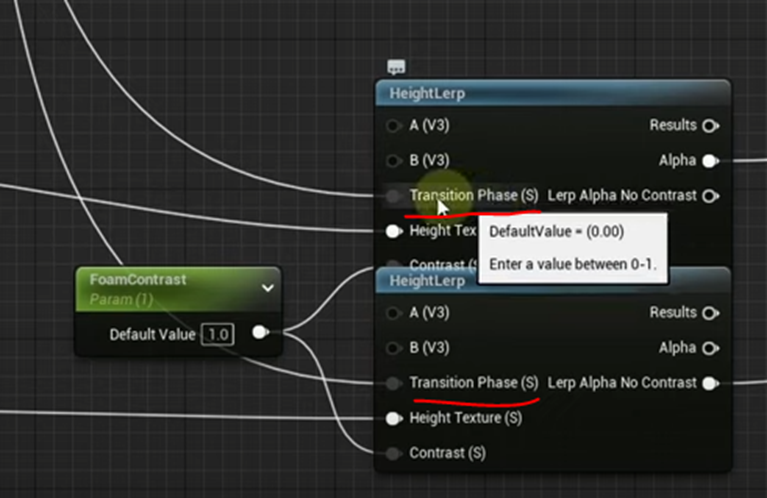Select the FoamContrast parameter node header

(179, 289)
